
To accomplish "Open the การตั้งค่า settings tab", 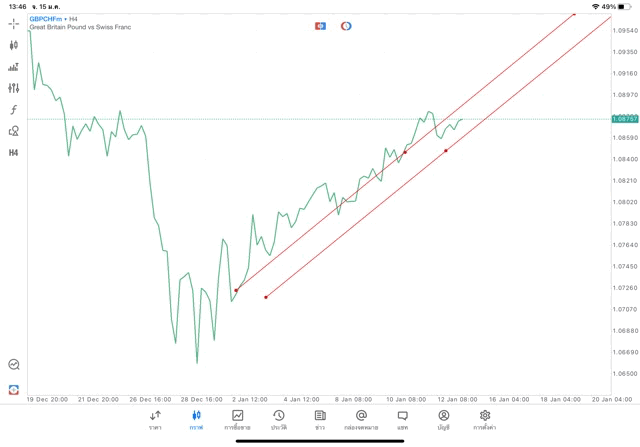I will (485, 420).
